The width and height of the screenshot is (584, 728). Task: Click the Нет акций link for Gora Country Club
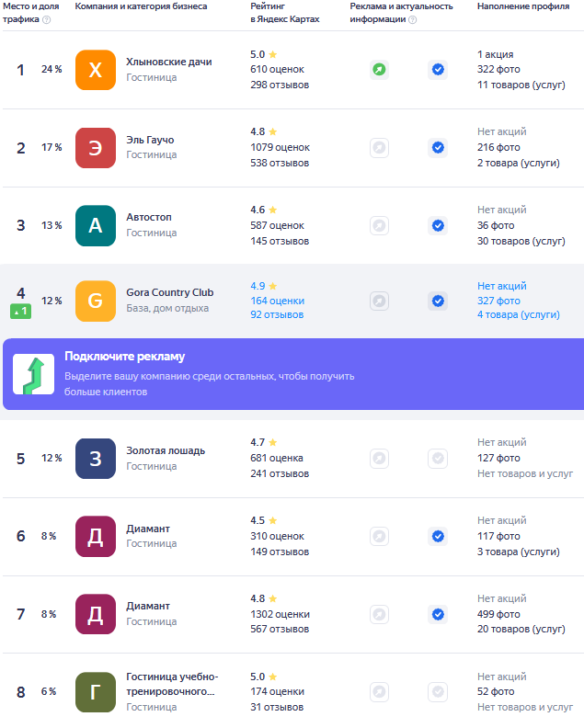[502, 286]
